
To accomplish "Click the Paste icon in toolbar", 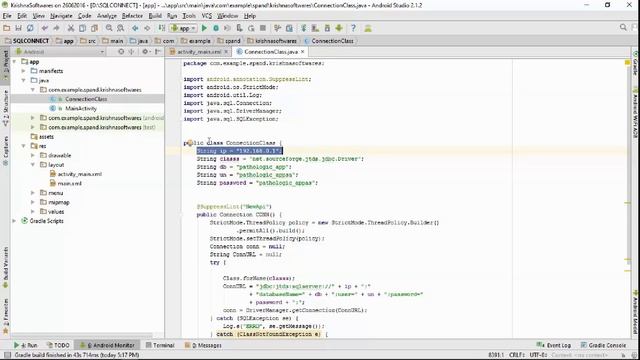I will [94, 28].
